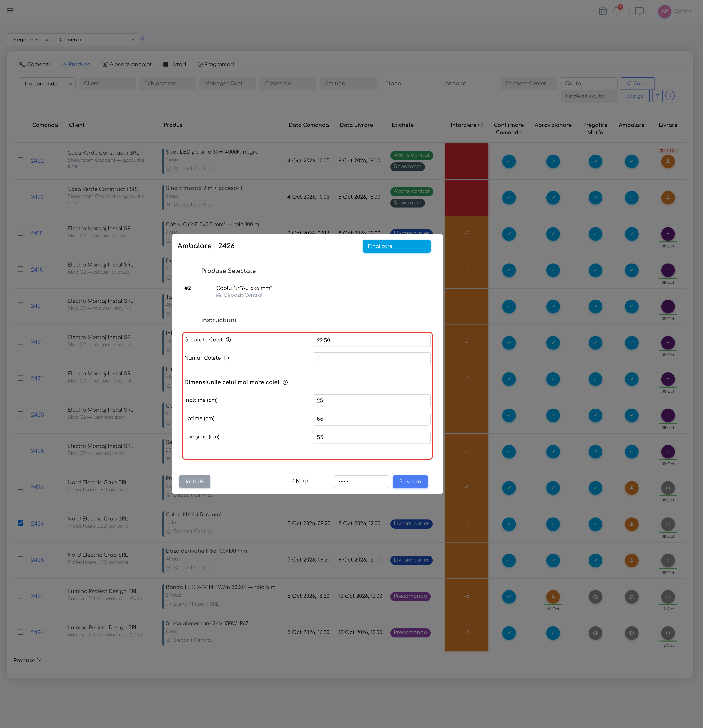Click help icon next to Numar Colete

pos(226,358)
